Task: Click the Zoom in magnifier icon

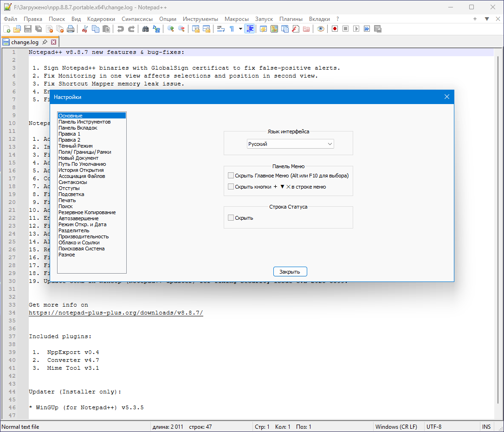Action: (171, 29)
